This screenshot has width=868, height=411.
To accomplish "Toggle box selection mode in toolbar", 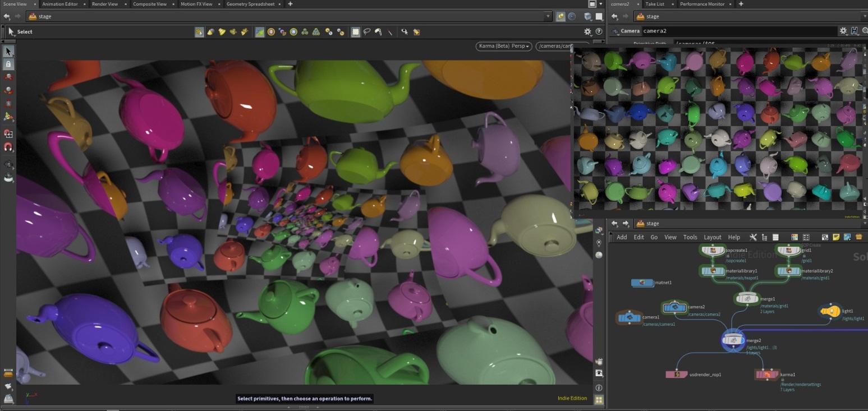I will (356, 32).
